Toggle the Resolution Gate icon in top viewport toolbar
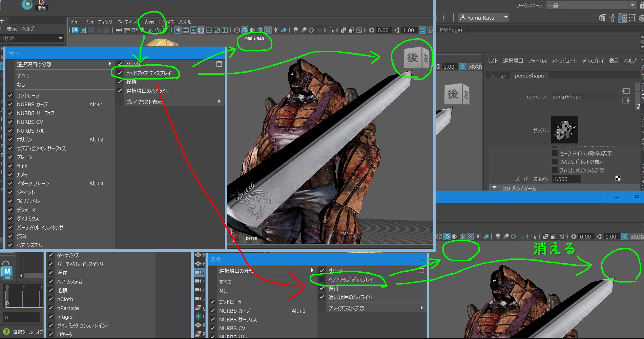This screenshot has width=644, height=339. click(193, 30)
